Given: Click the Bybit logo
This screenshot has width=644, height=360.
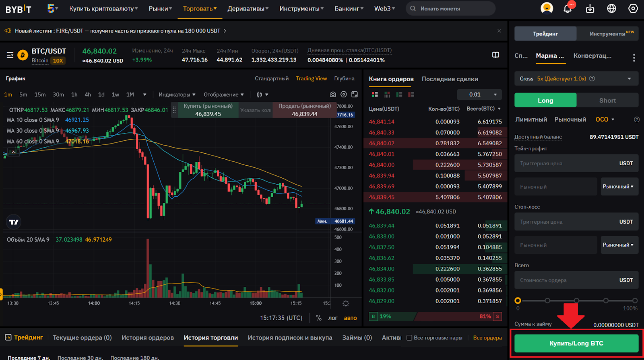Looking at the screenshot, I should tap(18, 9).
